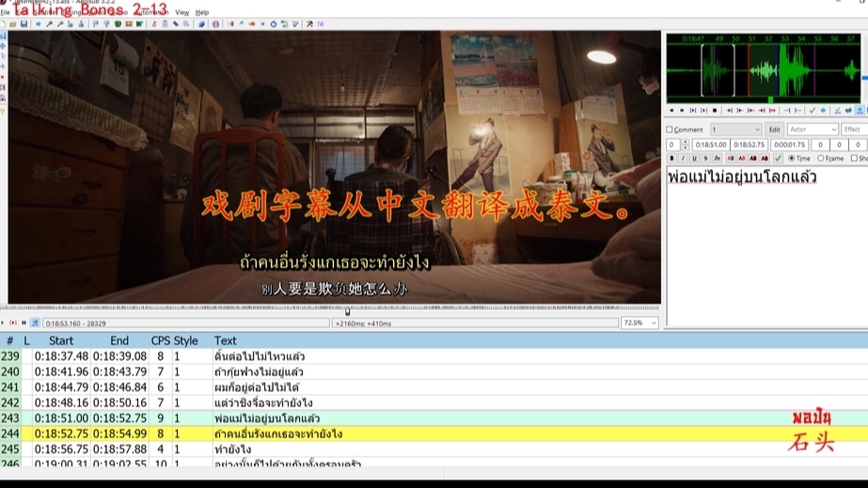The image size is (868, 488).
Task: Toggle audio auto-commit option
Action: [x=838, y=110]
